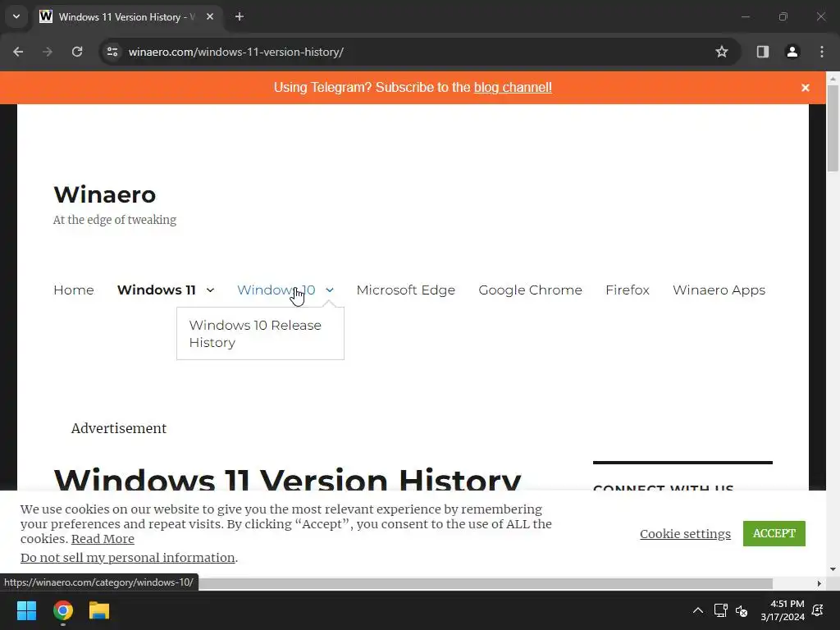Open the browser side panel
The height and width of the screenshot is (630, 840).
(x=763, y=52)
